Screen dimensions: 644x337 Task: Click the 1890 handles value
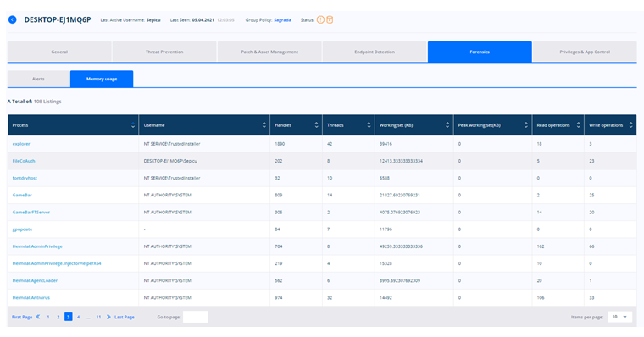click(x=280, y=144)
